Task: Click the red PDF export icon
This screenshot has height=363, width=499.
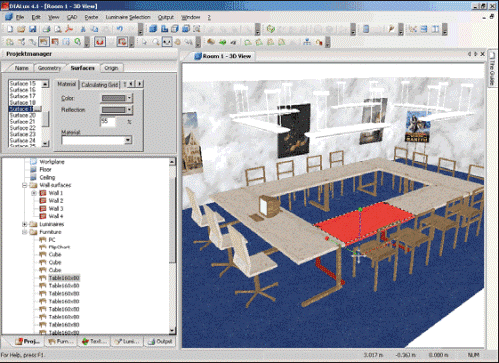Action: point(69,29)
